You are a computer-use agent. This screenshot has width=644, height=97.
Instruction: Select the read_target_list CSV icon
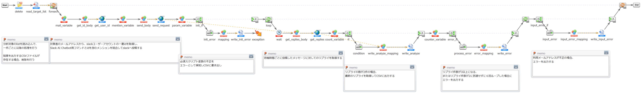(36, 5)
